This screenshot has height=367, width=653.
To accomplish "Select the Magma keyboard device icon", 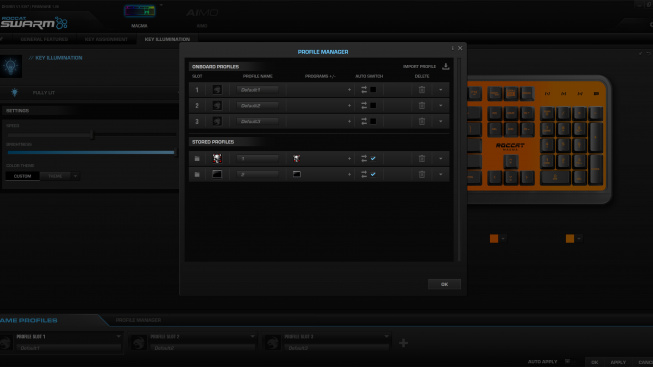I will 140,11.
